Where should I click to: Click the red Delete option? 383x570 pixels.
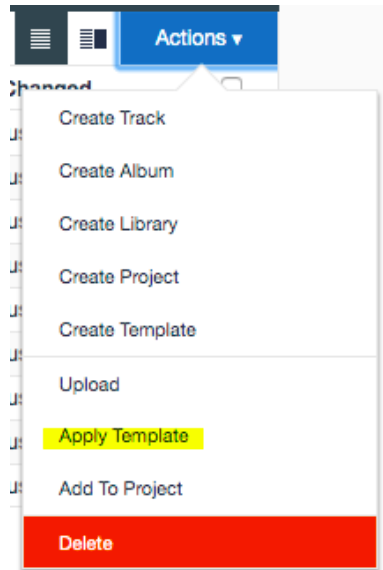[200, 543]
